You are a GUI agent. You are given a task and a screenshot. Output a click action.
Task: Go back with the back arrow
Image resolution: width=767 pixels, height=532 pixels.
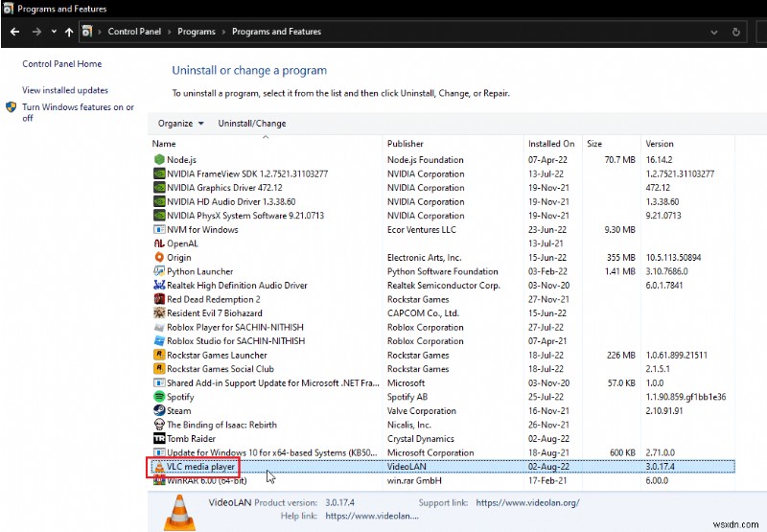(14, 32)
